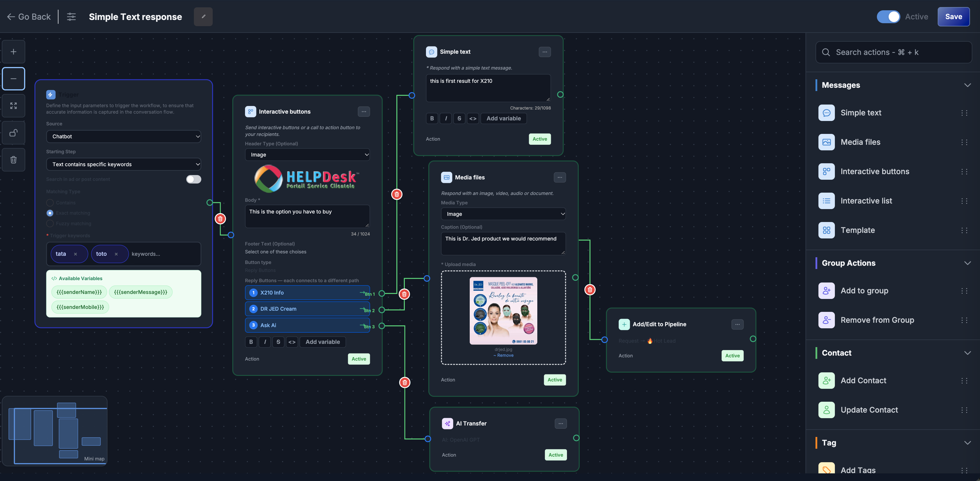Focus the Search actions field
980x481 pixels.
point(893,52)
